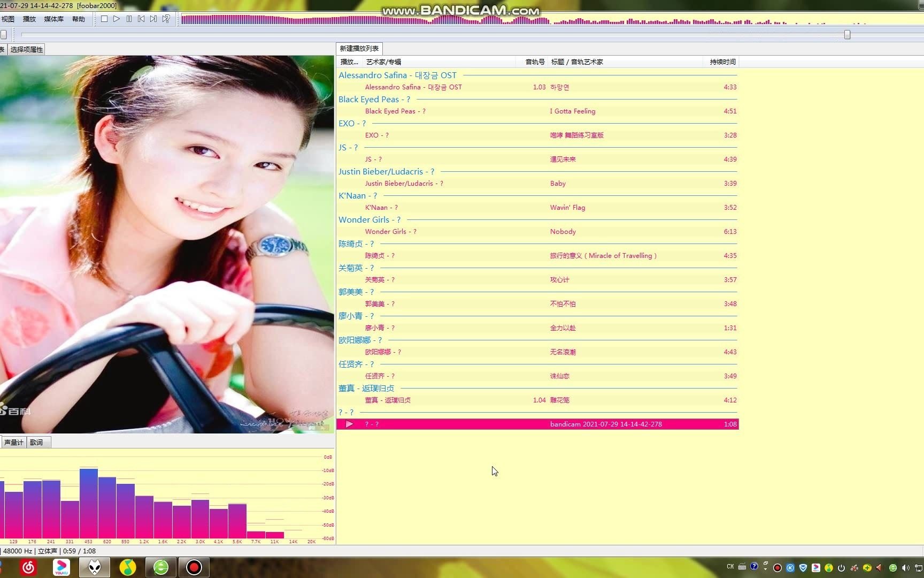Sort by the 音轨号 column header
This screenshot has height=578, width=924.
533,62
